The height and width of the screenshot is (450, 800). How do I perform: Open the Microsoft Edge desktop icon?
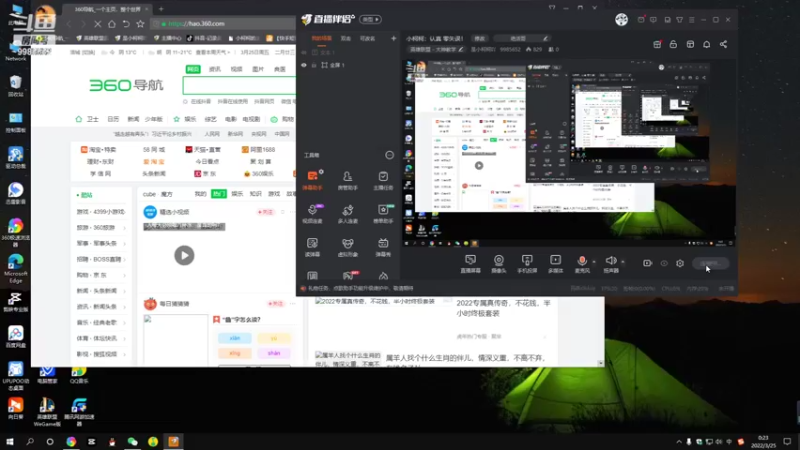click(15, 268)
